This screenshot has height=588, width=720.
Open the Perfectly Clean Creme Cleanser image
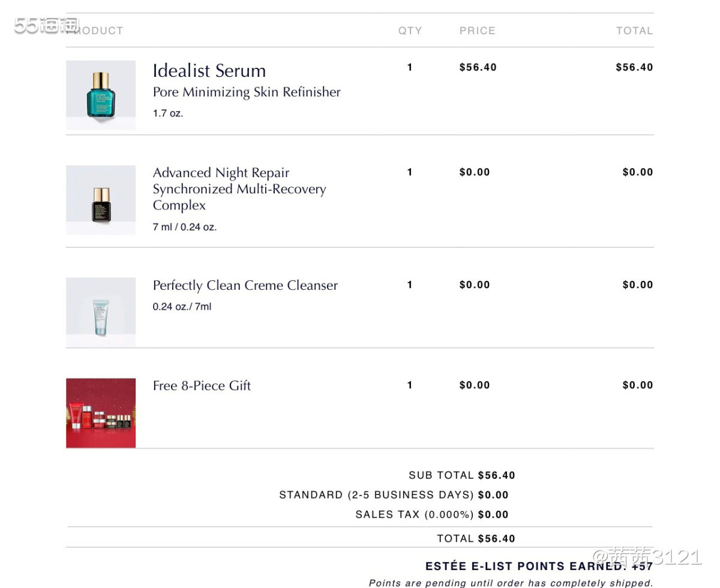(101, 312)
